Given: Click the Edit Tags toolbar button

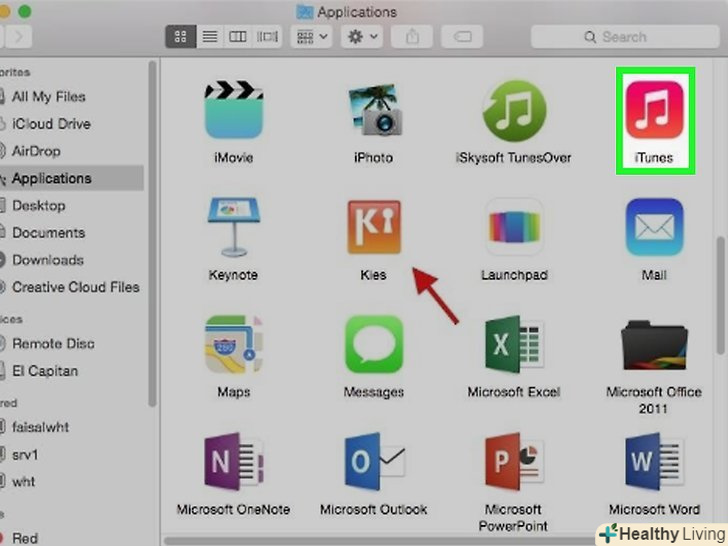Looking at the screenshot, I should (462, 36).
